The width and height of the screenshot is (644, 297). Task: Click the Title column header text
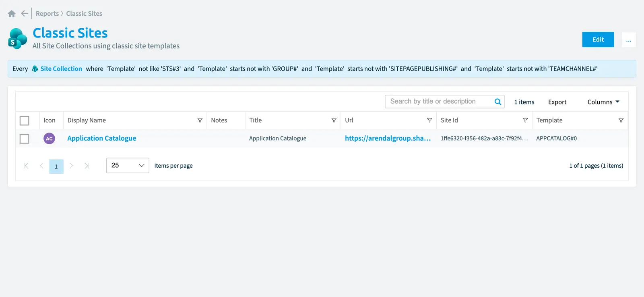click(256, 120)
